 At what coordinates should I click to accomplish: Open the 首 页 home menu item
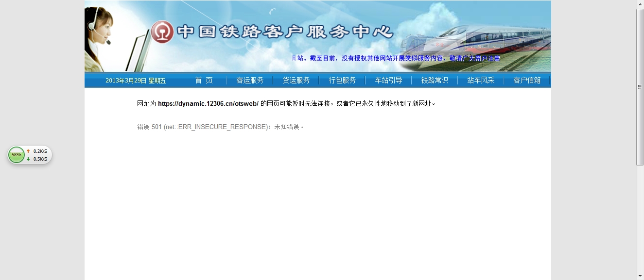(204, 81)
